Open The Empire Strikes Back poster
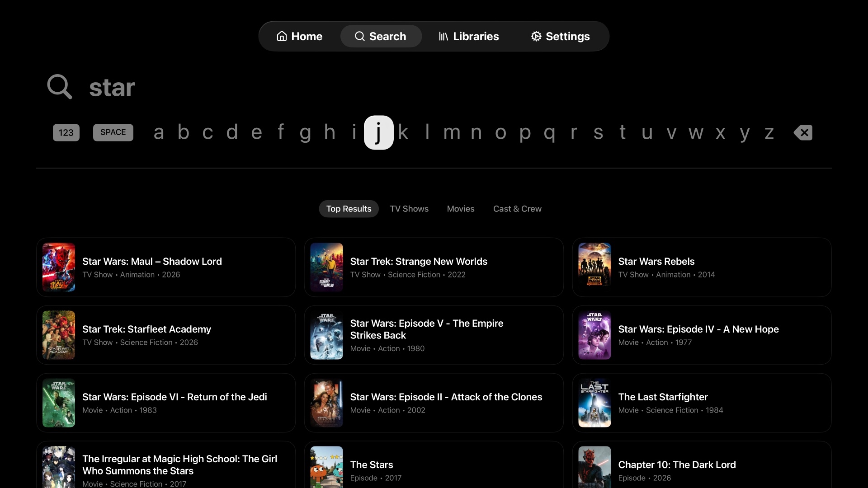The width and height of the screenshot is (868, 488). point(326,335)
